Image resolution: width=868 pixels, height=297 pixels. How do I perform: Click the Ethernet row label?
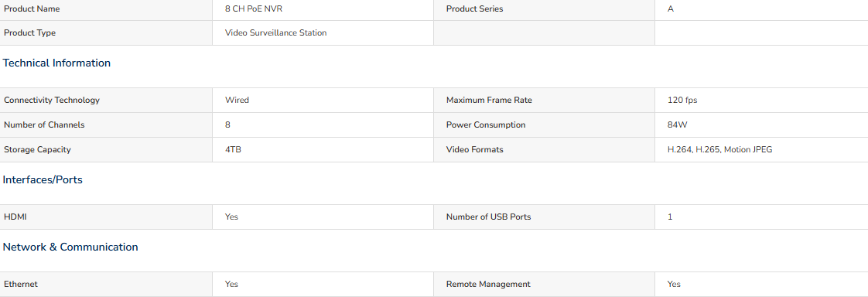(x=20, y=284)
